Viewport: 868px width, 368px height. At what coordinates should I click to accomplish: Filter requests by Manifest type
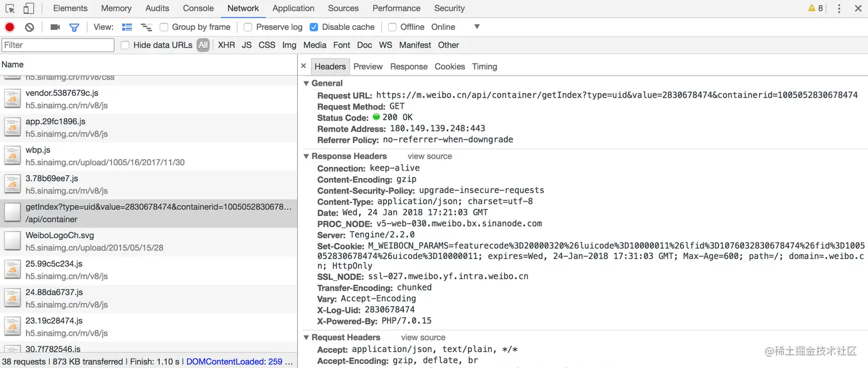(x=415, y=45)
